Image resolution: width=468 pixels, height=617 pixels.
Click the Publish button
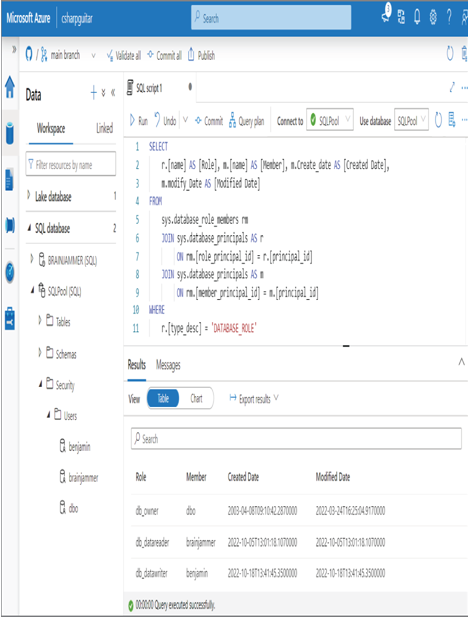point(201,55)
